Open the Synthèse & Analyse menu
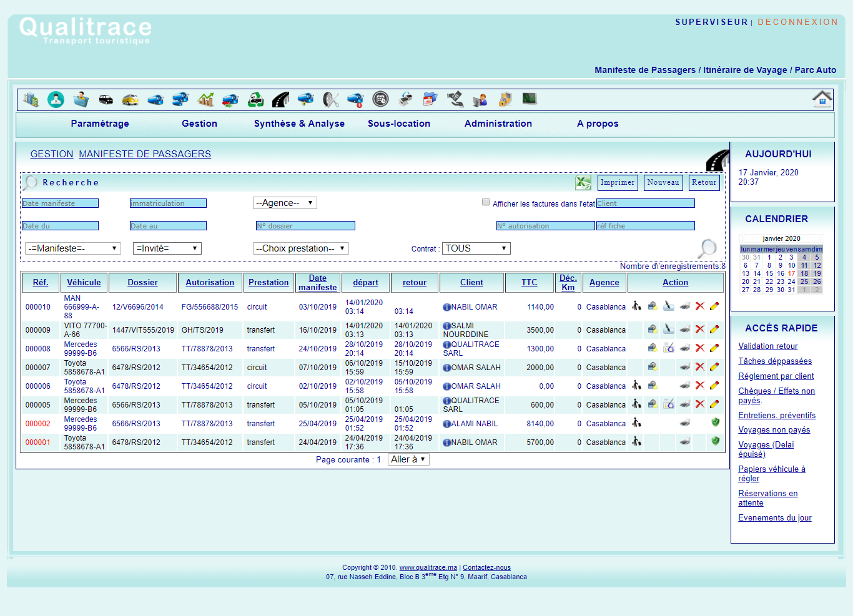 [299, 124]
